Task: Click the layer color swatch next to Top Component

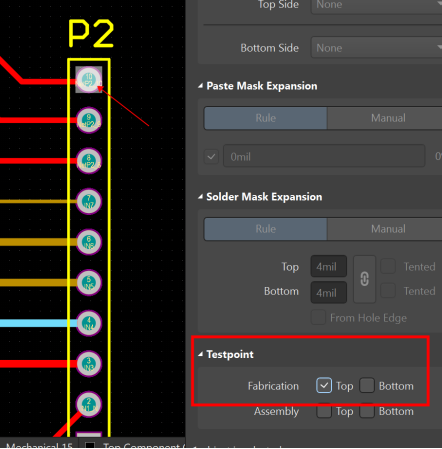Action: click(x=90, y=445)
